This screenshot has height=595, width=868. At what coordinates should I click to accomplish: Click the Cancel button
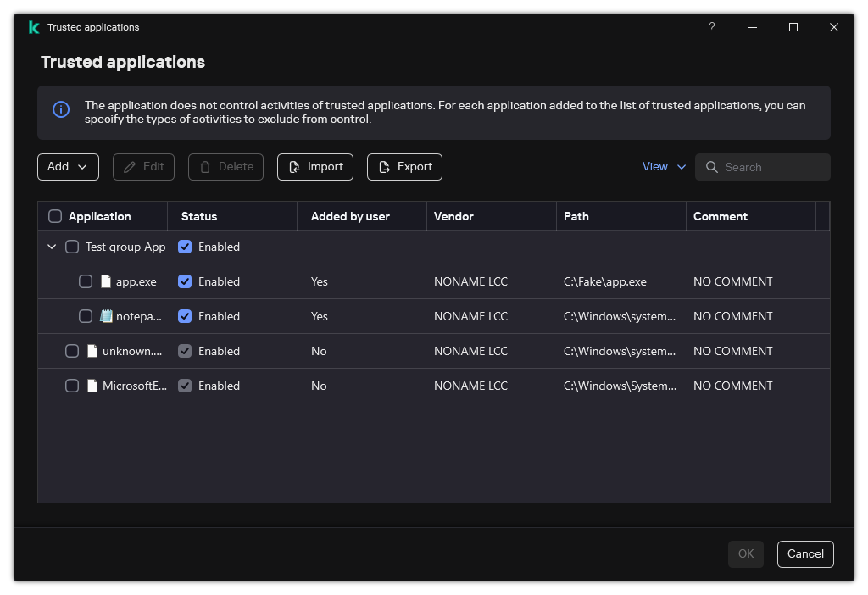click(805, 553)
